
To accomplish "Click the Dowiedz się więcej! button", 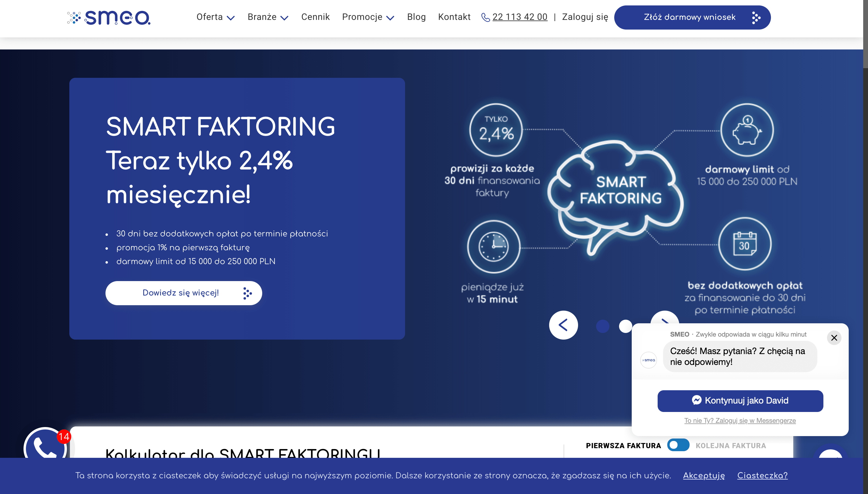I will click(x=184, y=293).
